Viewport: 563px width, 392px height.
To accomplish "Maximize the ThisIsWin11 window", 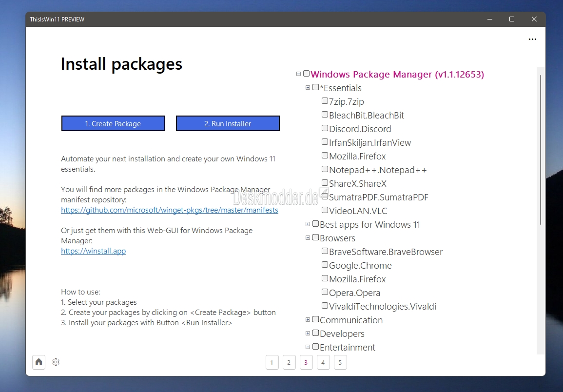I will pyautogui.click(x=512, y=20).
